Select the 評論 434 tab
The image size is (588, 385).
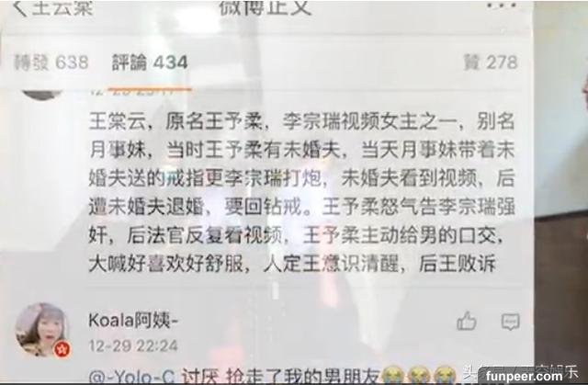point(150,62)
